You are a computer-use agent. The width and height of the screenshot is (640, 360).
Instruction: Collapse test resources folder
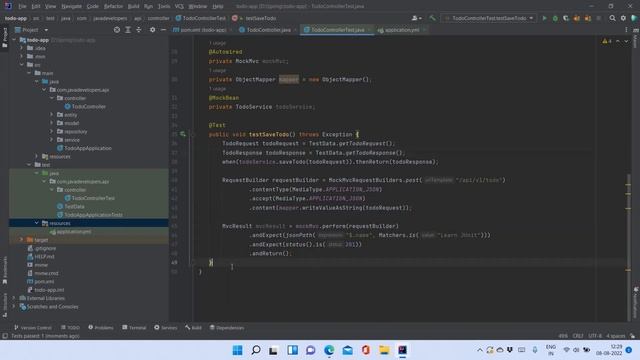(37, 223)
